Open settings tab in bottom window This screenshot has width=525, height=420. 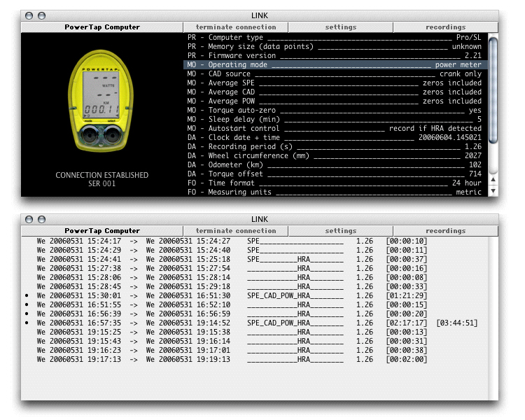340,231
